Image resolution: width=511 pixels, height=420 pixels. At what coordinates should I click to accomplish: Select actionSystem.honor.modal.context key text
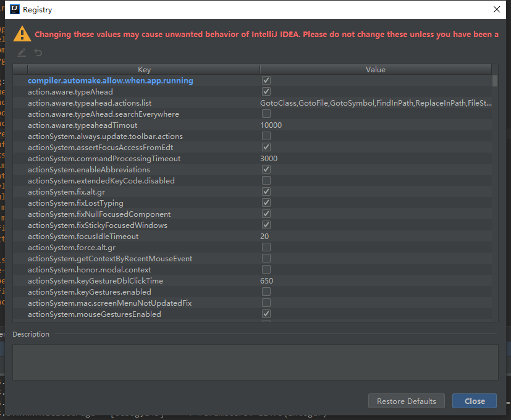tap(90, 269)
